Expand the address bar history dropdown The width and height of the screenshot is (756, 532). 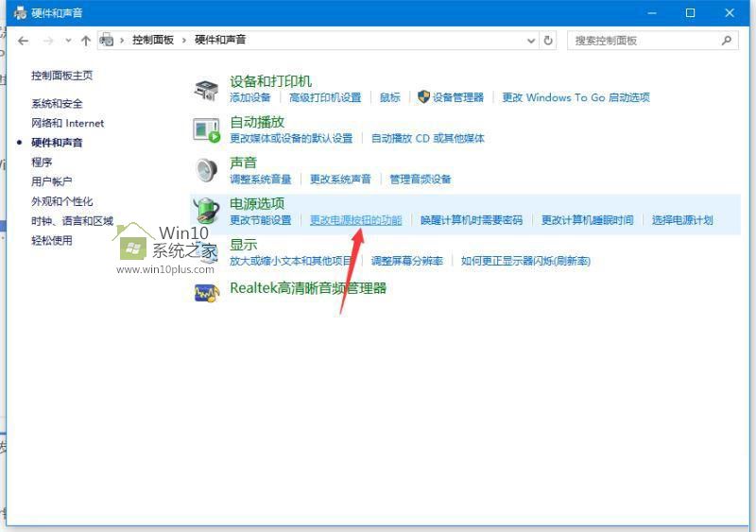click(531, 41)
